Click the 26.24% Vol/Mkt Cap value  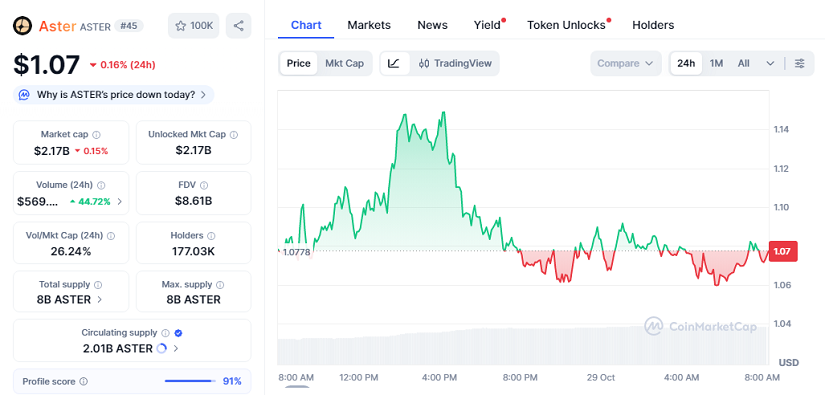(x=71, y=251)
